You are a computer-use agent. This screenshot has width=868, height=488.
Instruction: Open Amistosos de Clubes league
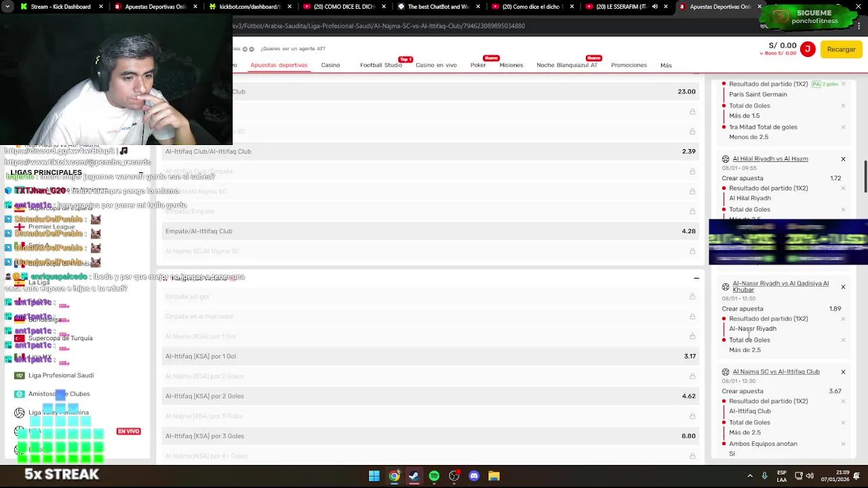pos(59,394)
